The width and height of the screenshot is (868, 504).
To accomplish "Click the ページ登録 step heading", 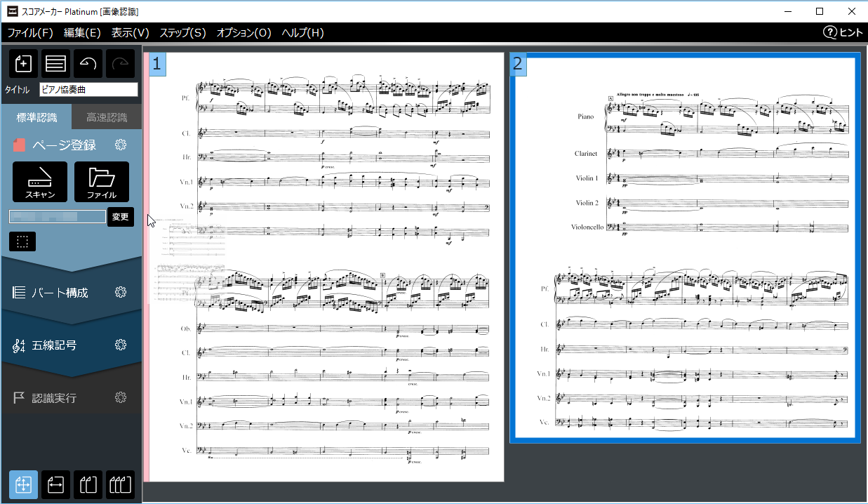I will 64,145.
